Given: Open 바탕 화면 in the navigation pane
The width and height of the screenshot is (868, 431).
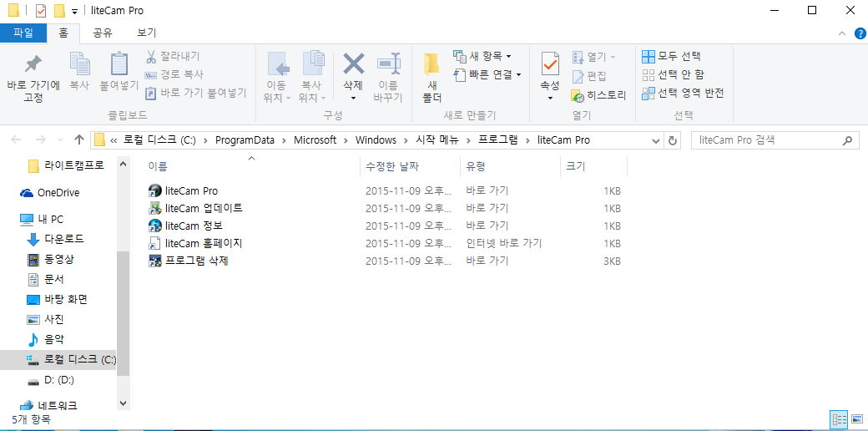Looking at the screenshot, I should pyautogui.click(x=57, y=299).
